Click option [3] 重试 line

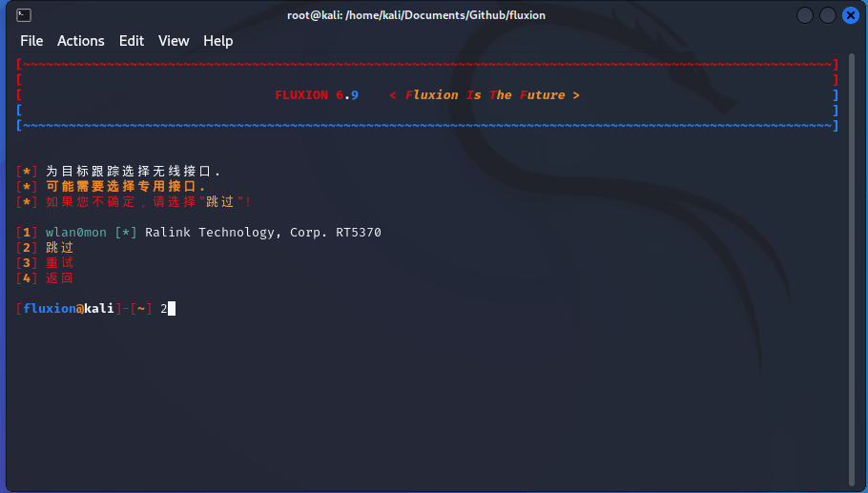pos(45,263)
